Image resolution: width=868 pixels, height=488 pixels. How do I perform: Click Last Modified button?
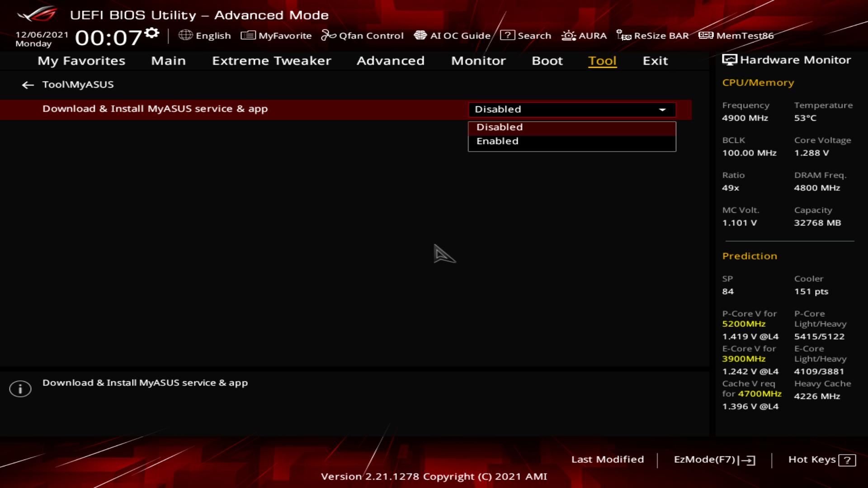click(x=607, y=460)
